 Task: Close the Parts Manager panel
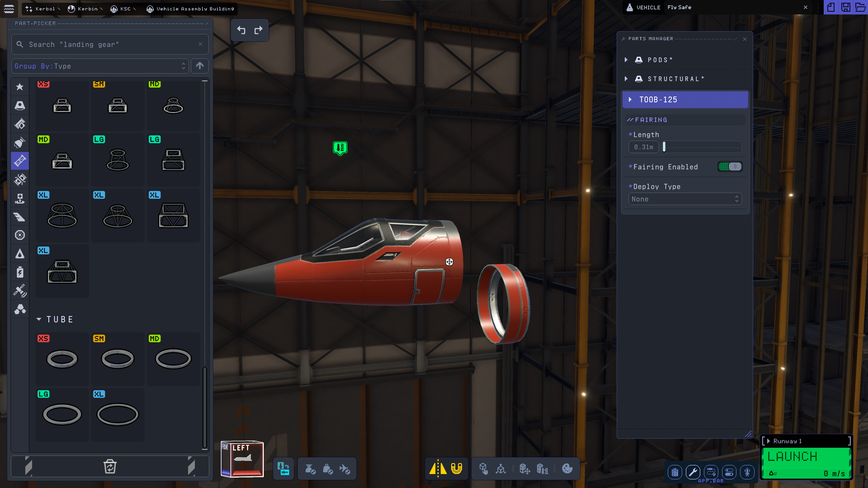click(x=745, y=39)
